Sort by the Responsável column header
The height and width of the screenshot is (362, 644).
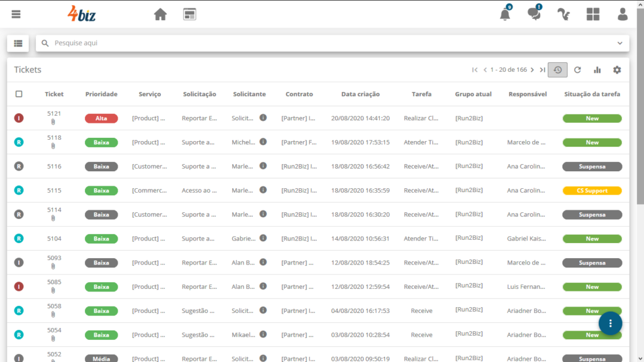click(528, 94)
